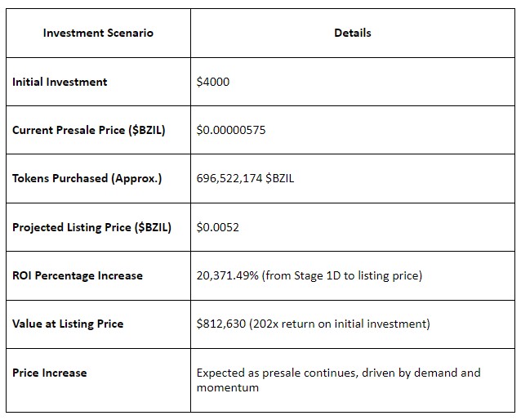Click the "Details" column header

pyautogui.click(x=353, y=33)
